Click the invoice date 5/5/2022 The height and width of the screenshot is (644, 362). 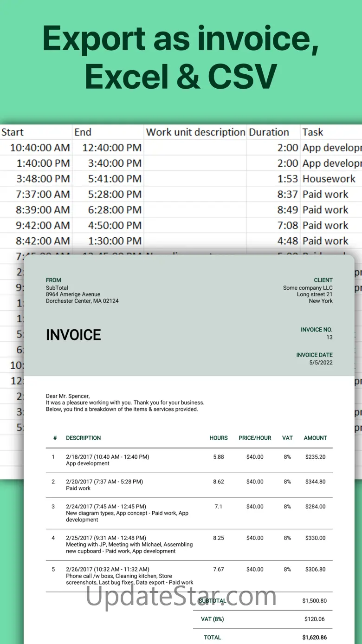click(x=321, y=363)
